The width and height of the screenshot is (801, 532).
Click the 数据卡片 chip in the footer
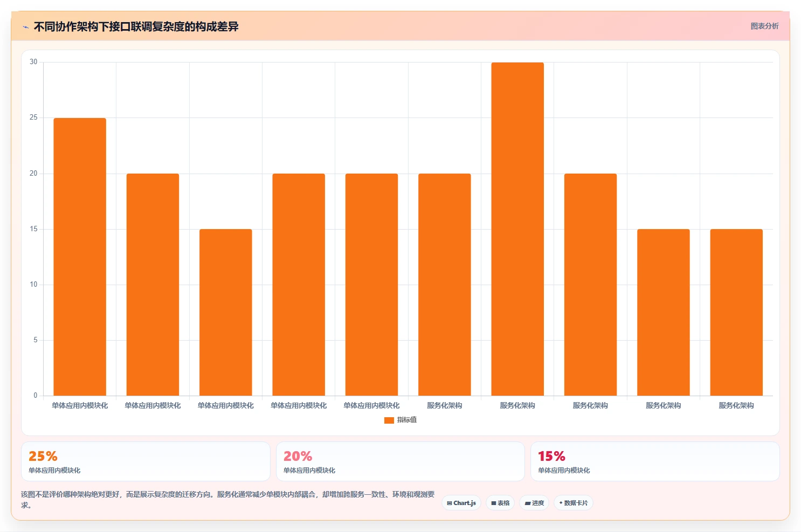pos(574,503)
